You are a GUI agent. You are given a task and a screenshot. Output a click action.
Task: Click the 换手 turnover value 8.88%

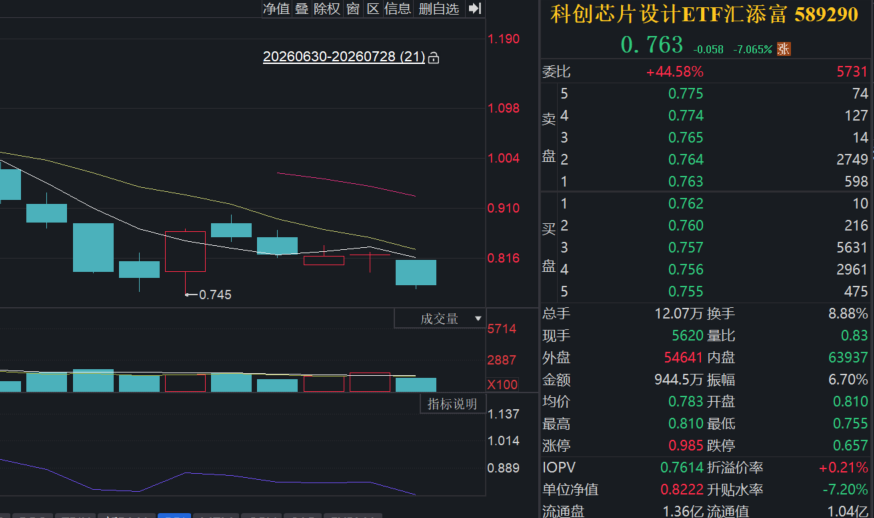848,313
